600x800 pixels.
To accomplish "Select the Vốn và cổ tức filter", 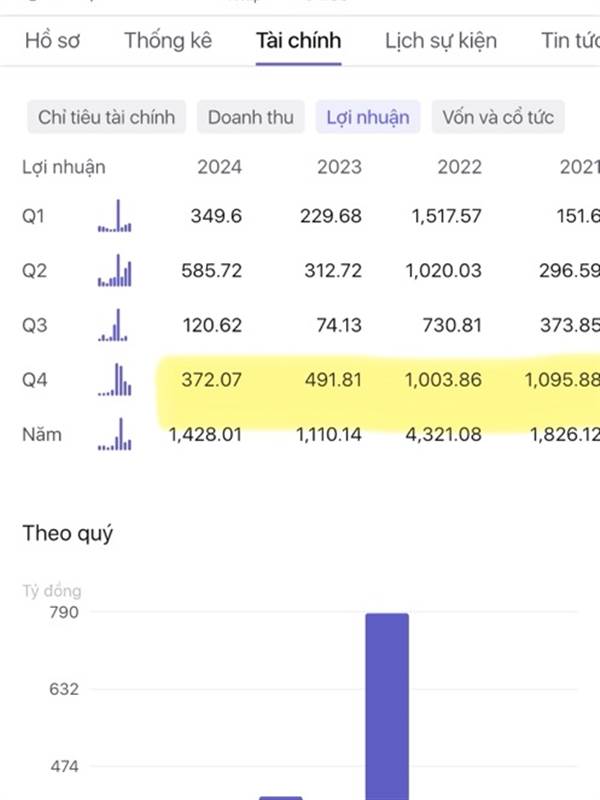I will pos(498,117).
